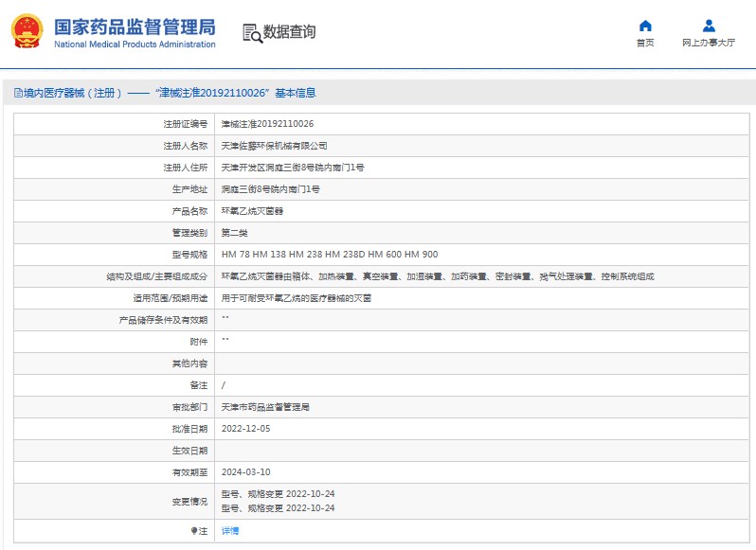Select model spec HM 78 HM 138 row value
Screen dimensions: 756x550
tap(330, 255)
